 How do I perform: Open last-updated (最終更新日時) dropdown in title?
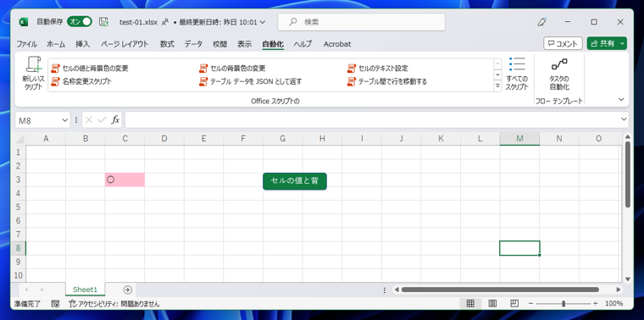263,22
